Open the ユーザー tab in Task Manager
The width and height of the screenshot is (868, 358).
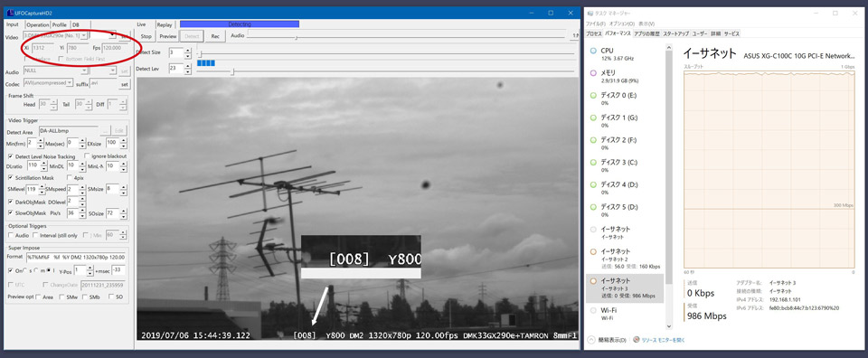coord(700,33)
